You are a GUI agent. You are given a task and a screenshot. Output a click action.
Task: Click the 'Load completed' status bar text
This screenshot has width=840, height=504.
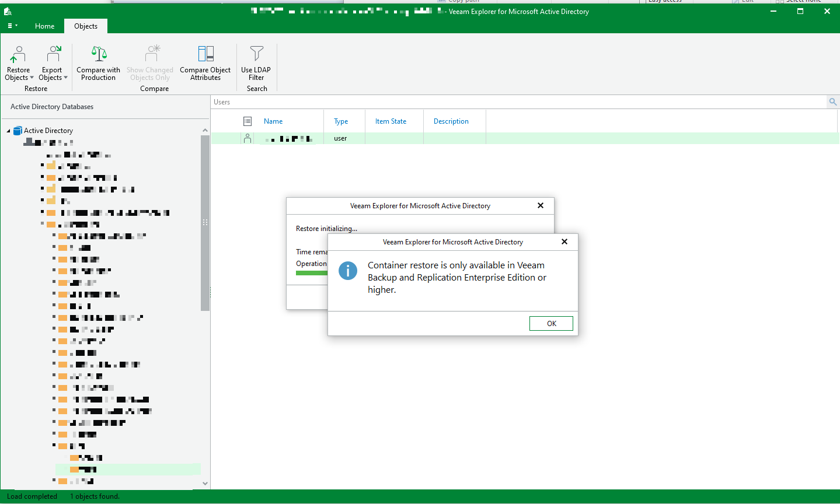pos(32,496)
